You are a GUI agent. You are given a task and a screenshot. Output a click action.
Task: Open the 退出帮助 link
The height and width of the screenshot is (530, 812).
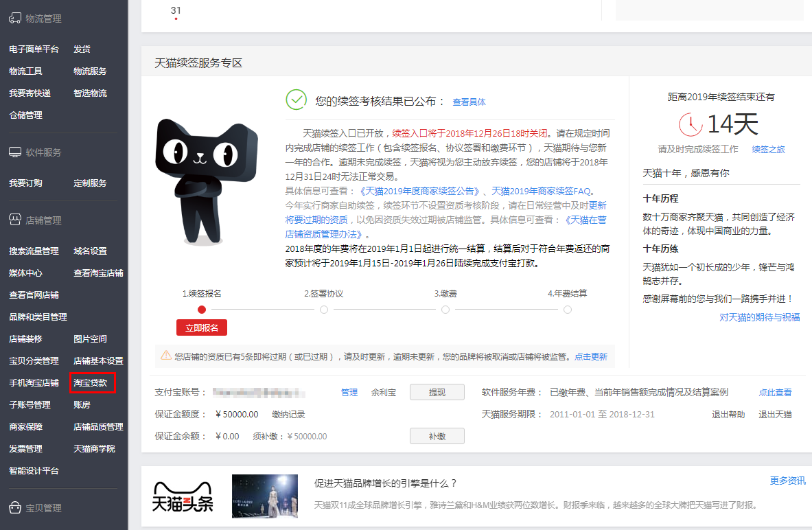pyautogui.click(x=728, y=415)
